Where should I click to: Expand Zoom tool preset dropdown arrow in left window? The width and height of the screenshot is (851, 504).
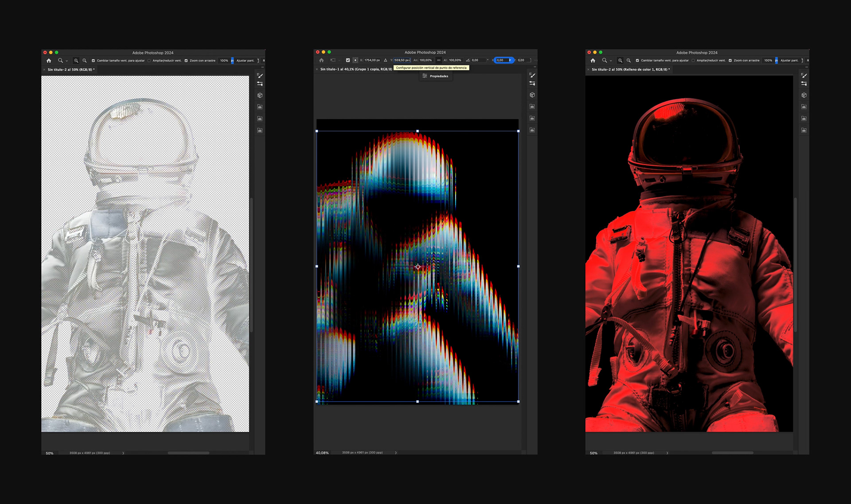tap(67, 61)
